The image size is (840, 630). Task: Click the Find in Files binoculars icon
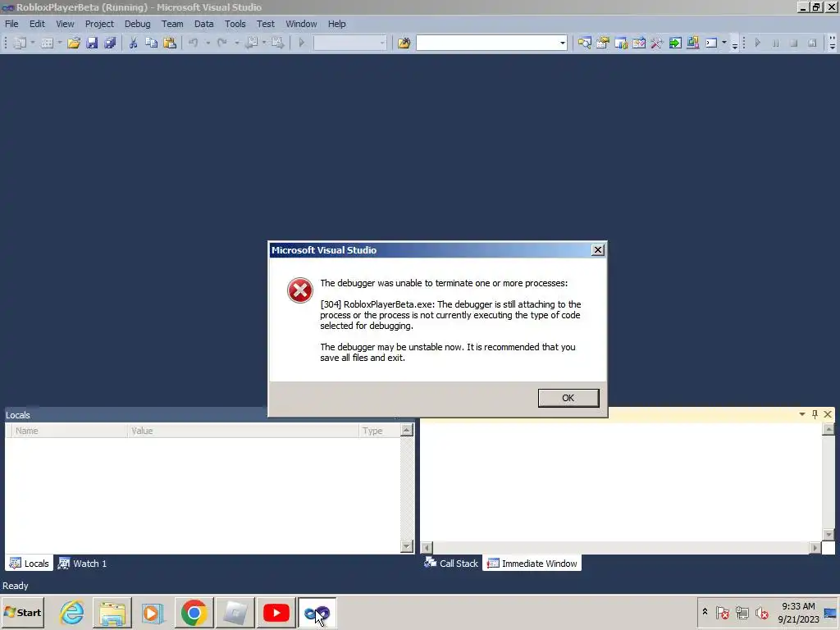[404, 43]
